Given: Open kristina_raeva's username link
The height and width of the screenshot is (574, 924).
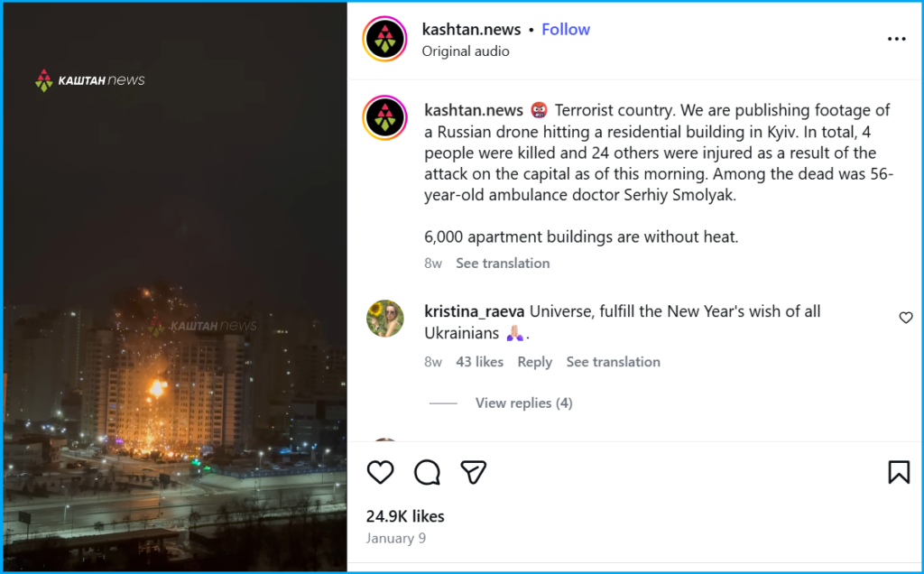Looking at the screenshot, I should click(475, 311).
